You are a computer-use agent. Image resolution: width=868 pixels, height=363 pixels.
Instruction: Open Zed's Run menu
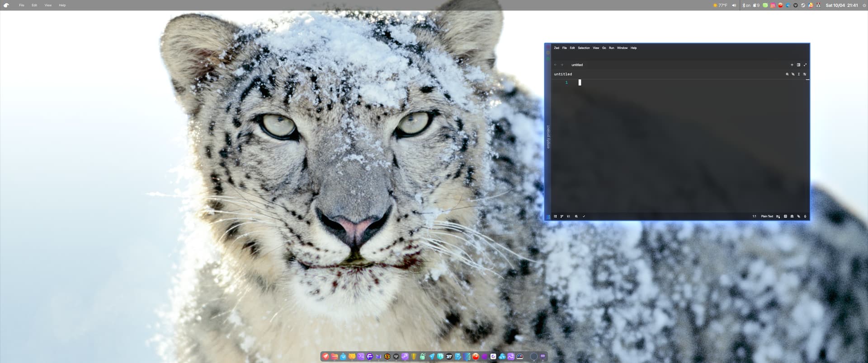[x=611, y=48]
